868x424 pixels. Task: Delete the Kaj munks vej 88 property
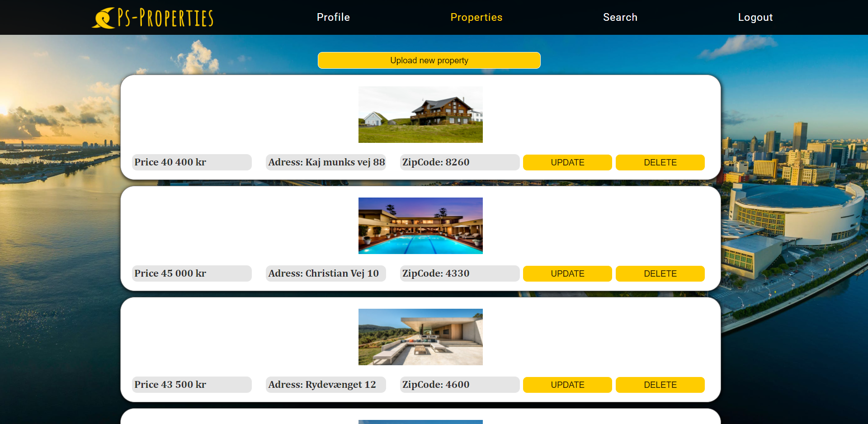pos(660,162)
